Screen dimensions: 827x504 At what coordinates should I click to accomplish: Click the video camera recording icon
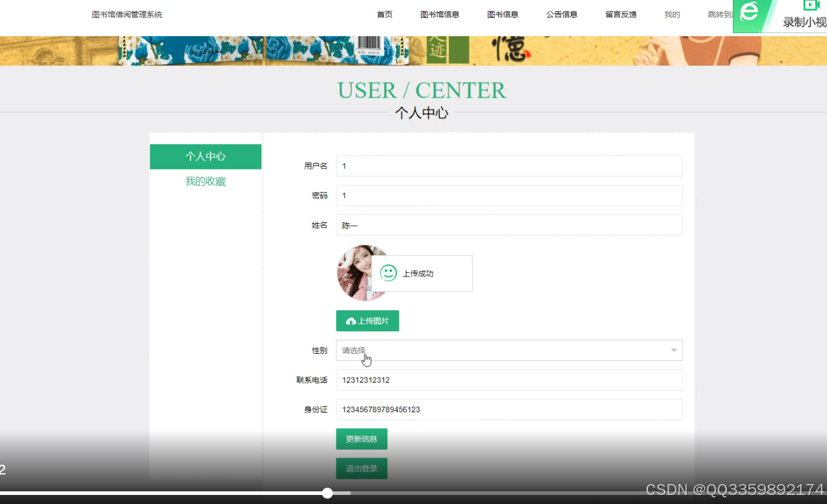pos(811,5)
